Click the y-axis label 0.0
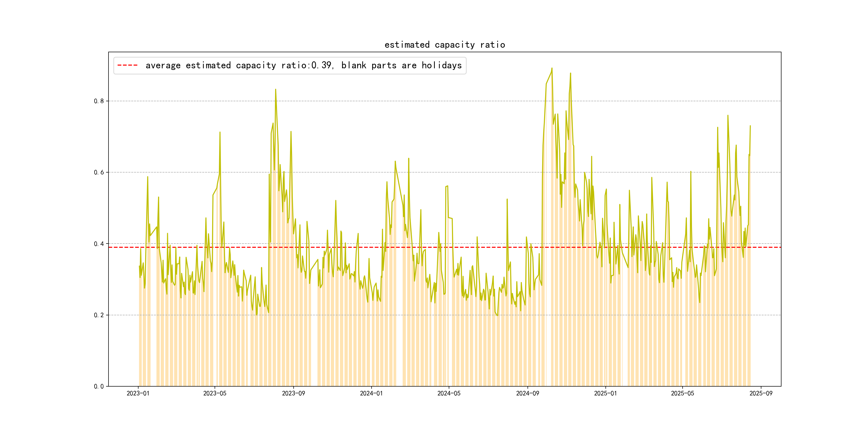Screen dimensions: 868x434 99,387
